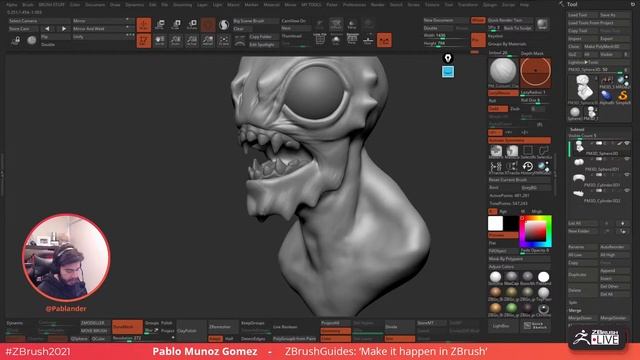The image size is (640, 360).
Task: Click the Mirror And Weld button
Action: (x=103, y=29)
